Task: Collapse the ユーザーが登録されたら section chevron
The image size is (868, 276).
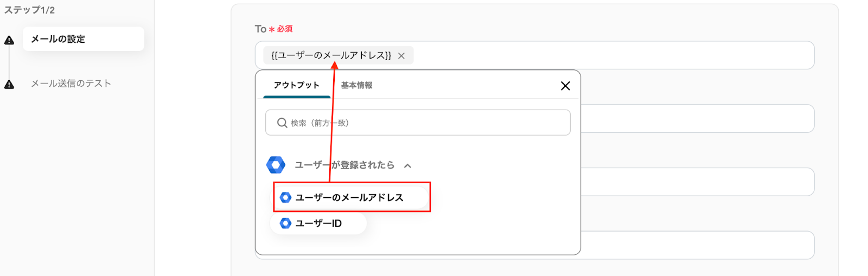Action: [408, 165]
